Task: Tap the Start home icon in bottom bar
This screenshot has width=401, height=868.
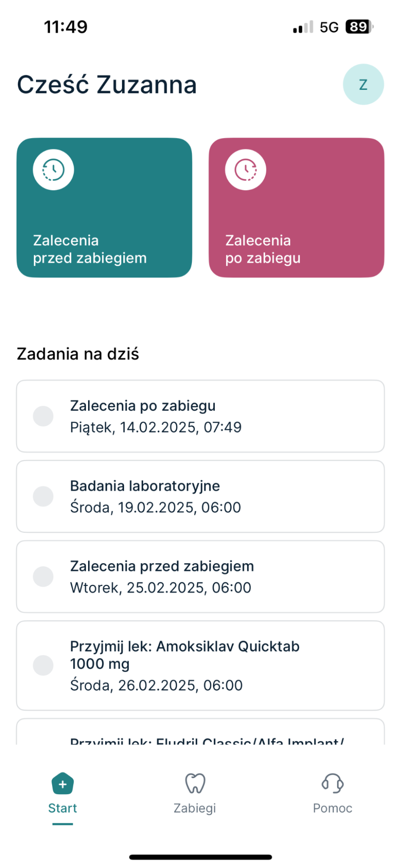Action: pyautogui.click(x=62, y=783)
